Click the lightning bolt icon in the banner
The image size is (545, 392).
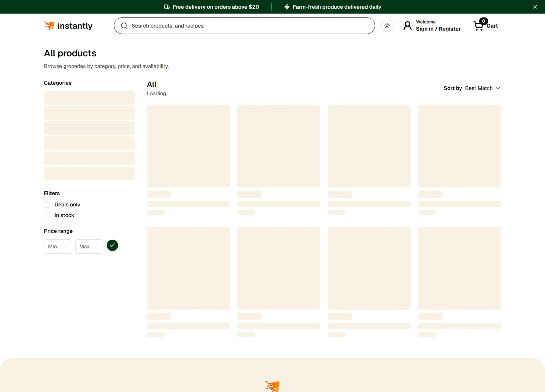tap(287, 7)
